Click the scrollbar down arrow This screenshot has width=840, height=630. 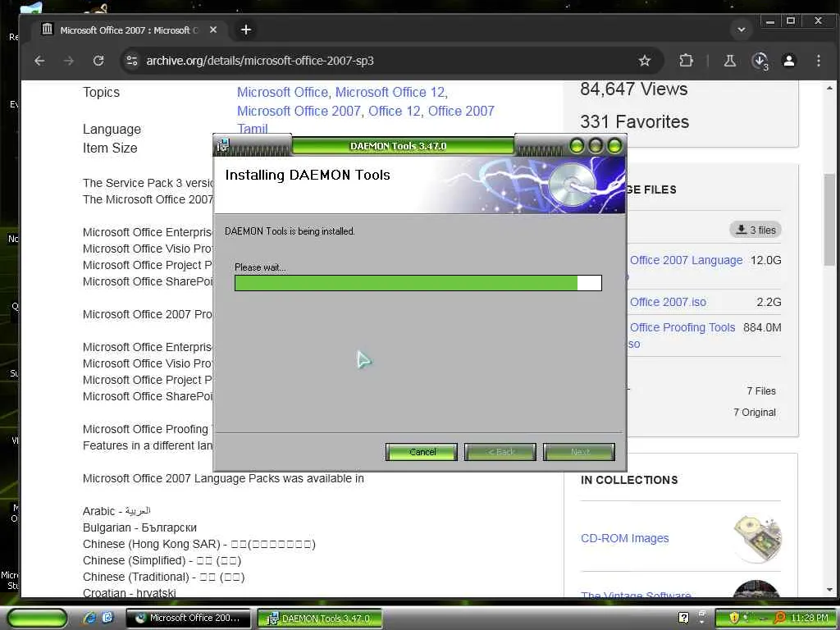tap(829, 590)
